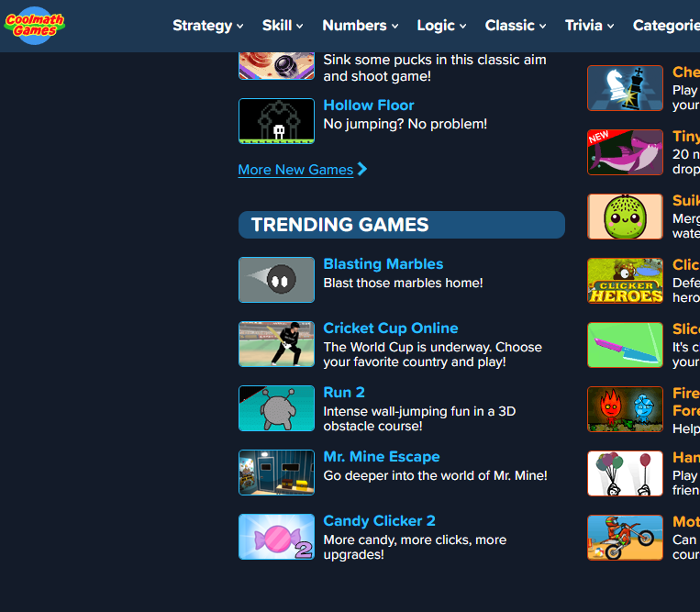Click the Fireboy and Watergirl thumbnail
Image resolution: width=700 pixels, height=612 pixels.
(x=625, y=409)
